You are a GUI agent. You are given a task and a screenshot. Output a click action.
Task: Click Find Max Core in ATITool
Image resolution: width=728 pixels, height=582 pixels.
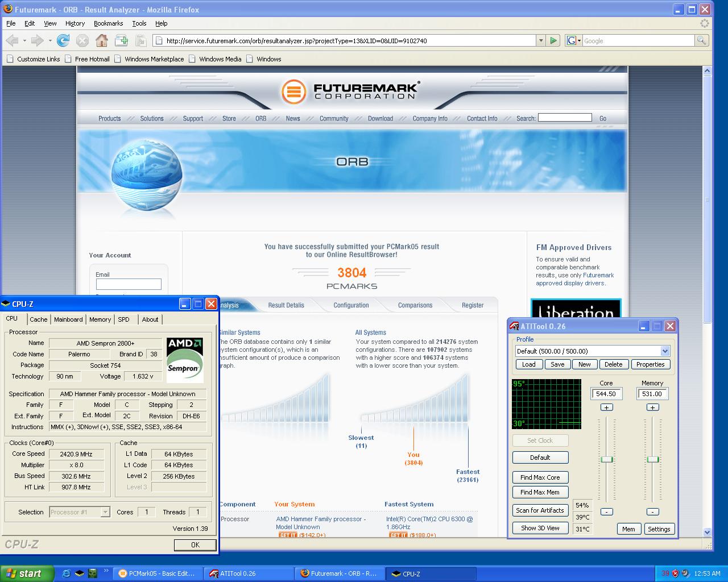540,477
